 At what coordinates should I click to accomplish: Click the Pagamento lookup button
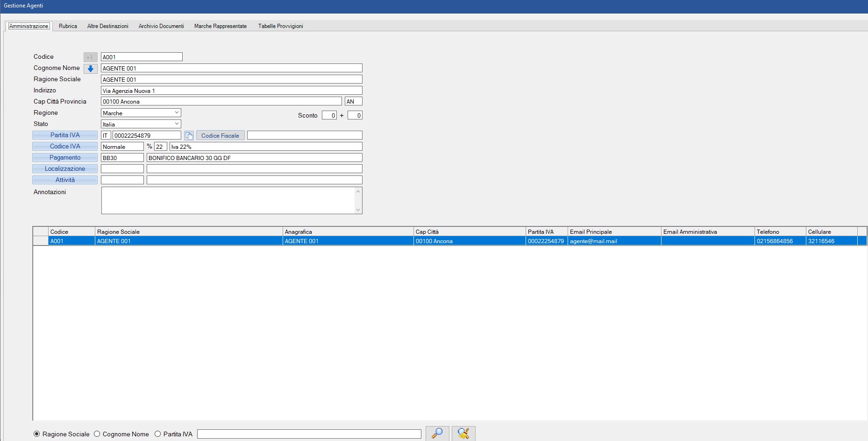point(65,158)
